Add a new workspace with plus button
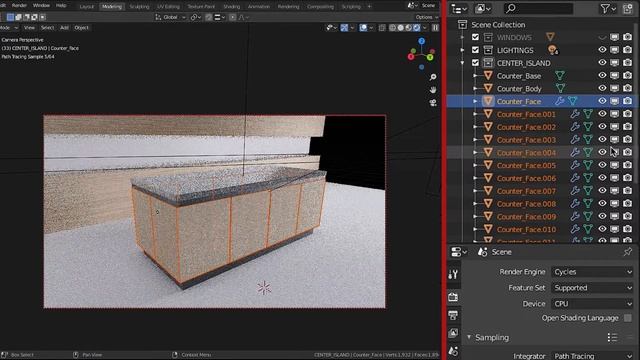Viewport: 640px width, 360px height. coord(369,7)
